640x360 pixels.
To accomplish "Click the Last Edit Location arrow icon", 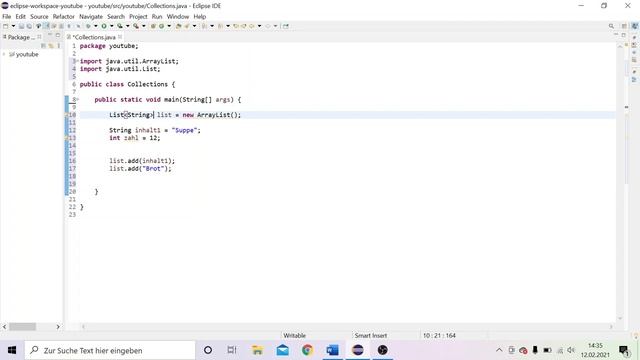I will [x=236, y=26].
